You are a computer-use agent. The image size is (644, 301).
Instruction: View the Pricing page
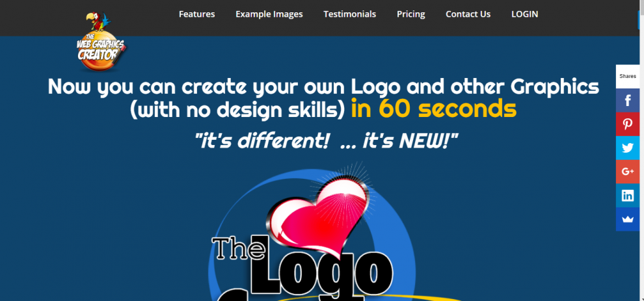coord(410,14)
